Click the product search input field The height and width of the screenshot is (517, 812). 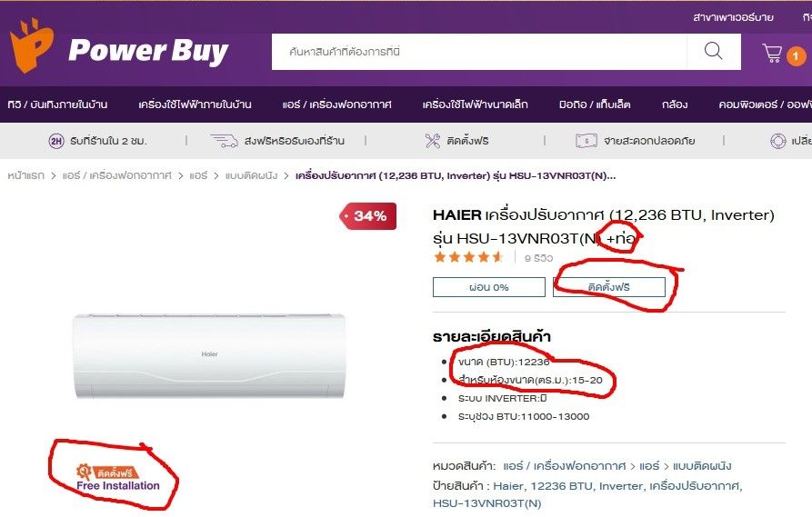click(x=479, y=52)
